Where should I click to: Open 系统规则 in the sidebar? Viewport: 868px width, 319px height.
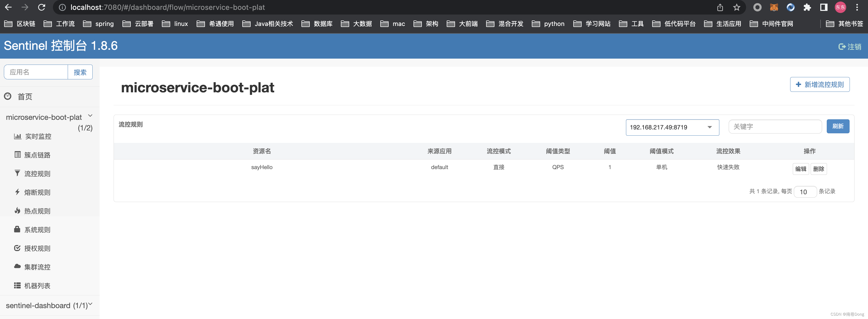tap(37, 230)
